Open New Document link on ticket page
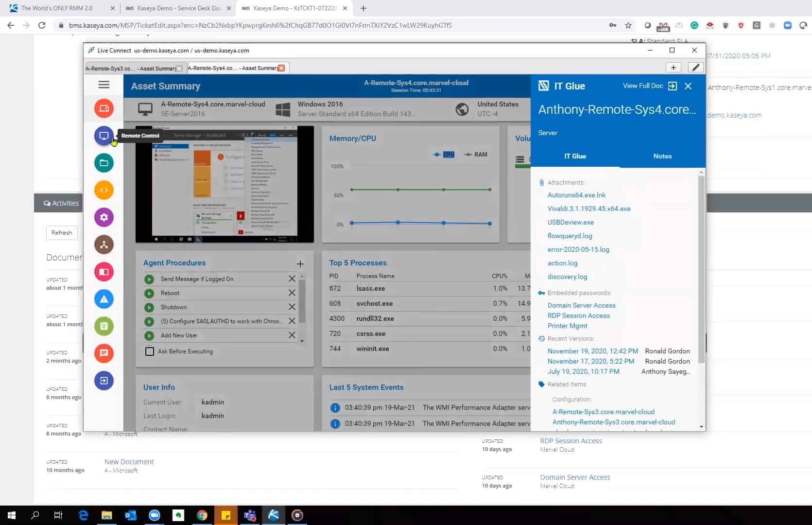812x525 pixels. 129,462
